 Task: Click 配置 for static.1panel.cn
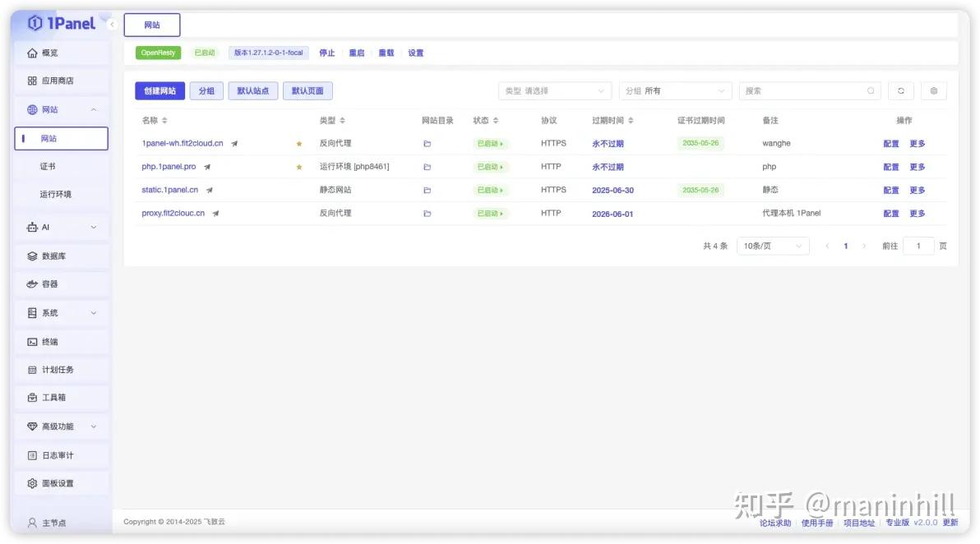[x=890, y=191]
